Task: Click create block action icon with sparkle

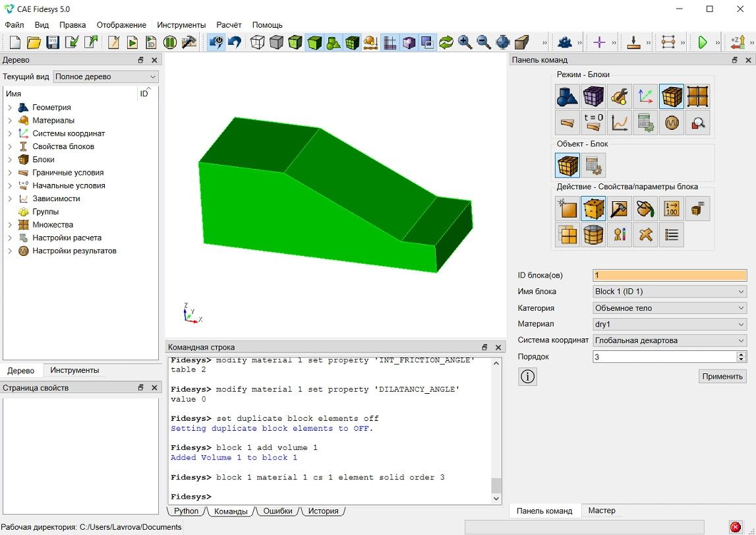Action: pyautogui.click(x=567, y=208)
